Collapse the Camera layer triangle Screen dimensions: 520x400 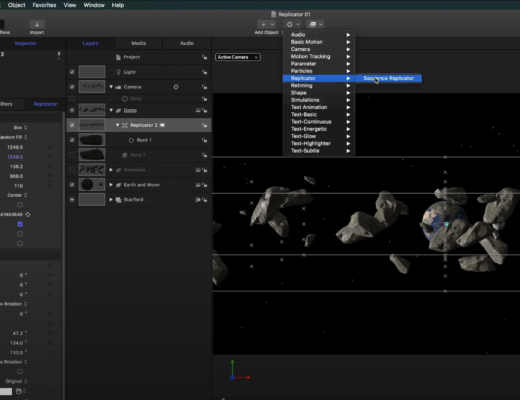coord(111,87)
